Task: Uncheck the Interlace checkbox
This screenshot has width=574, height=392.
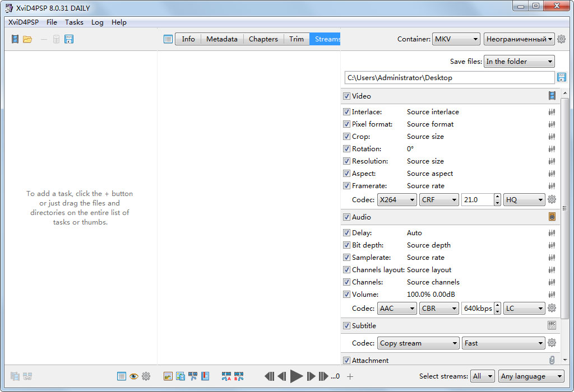Action: click(346, 112)
